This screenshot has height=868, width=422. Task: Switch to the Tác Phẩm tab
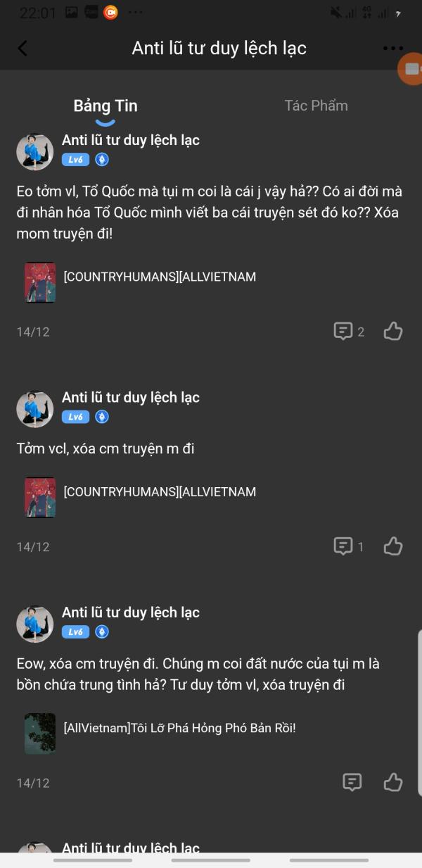click(316, 106)
